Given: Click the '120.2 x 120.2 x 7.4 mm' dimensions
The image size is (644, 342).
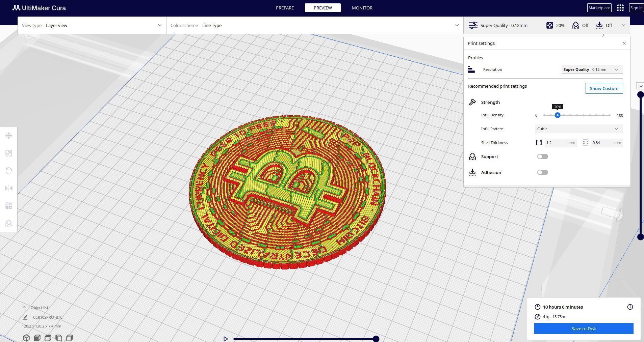Looking at the screenshot, I should (x=42, y=326).
